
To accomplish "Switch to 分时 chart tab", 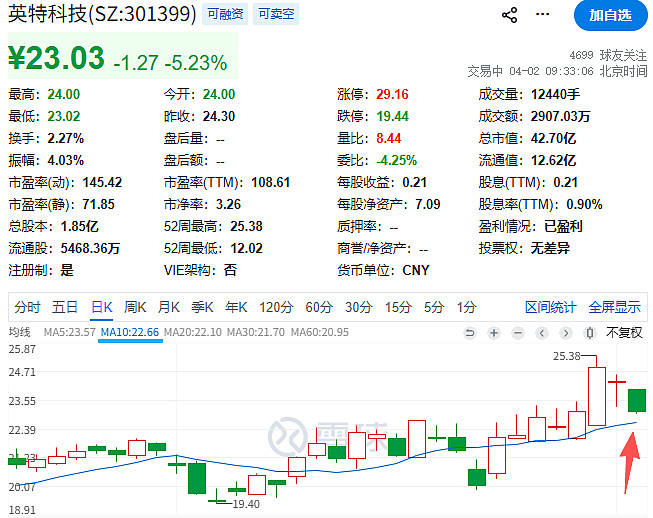I will click(x=27, y=307).
